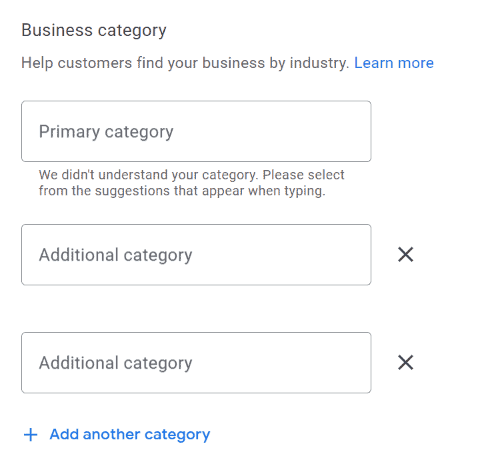
Task: Focus the first Additional category input
Action: pyautogui.click(x=196, y=255)
